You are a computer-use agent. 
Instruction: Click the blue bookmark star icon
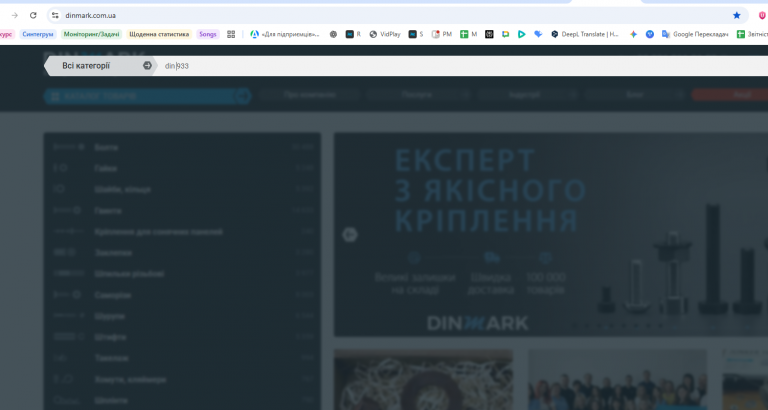(x=737, y=15)
